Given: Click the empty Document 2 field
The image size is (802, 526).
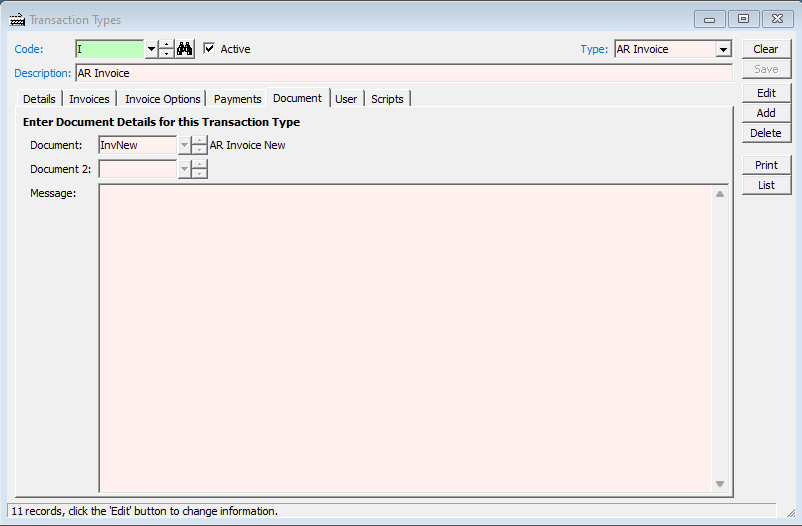Looking at the screenshot, I should coord(138,169).
